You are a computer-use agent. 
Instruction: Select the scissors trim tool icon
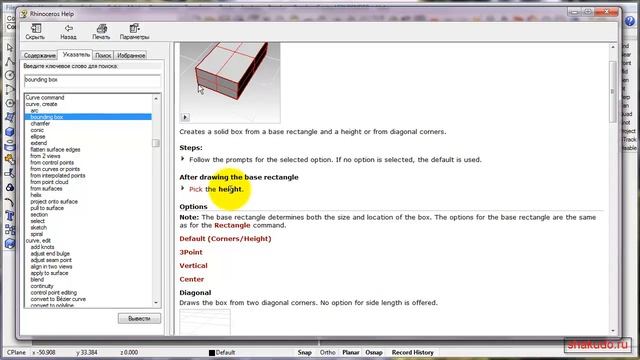tap(10, 173)
